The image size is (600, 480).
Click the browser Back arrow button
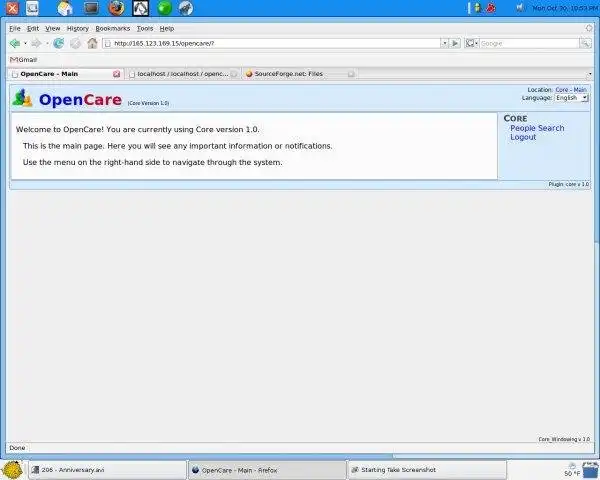pos(15,44)
